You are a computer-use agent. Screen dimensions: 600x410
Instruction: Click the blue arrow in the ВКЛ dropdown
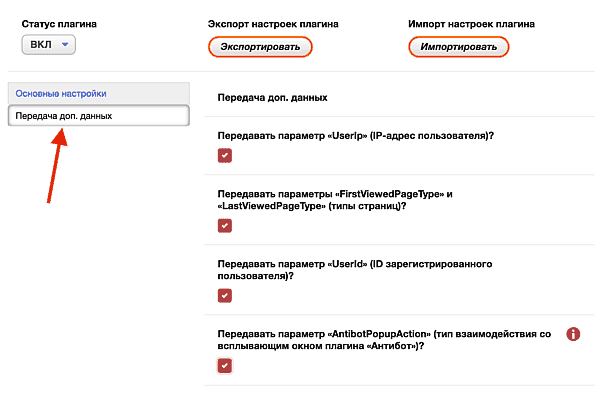pyautogui.click(x=65, y=44)
